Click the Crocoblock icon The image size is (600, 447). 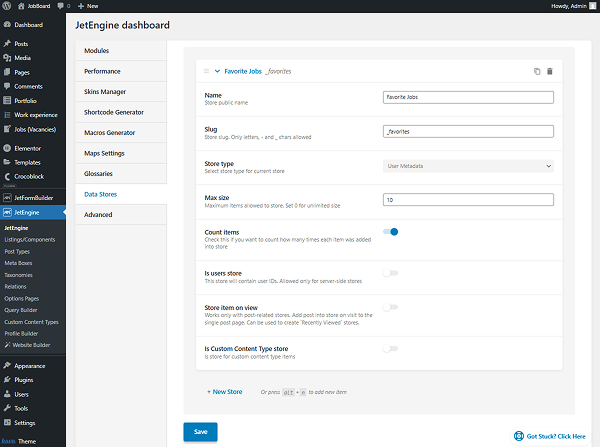[7, 176]
